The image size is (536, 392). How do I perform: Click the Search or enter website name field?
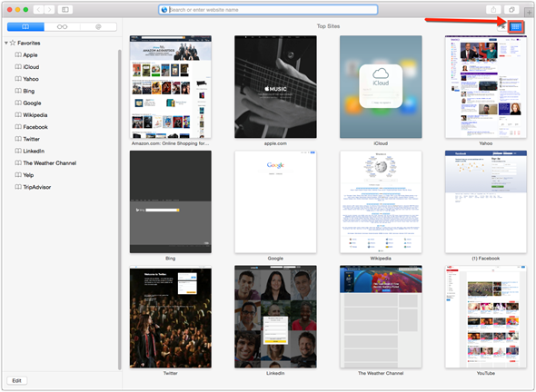coord(268,10)
